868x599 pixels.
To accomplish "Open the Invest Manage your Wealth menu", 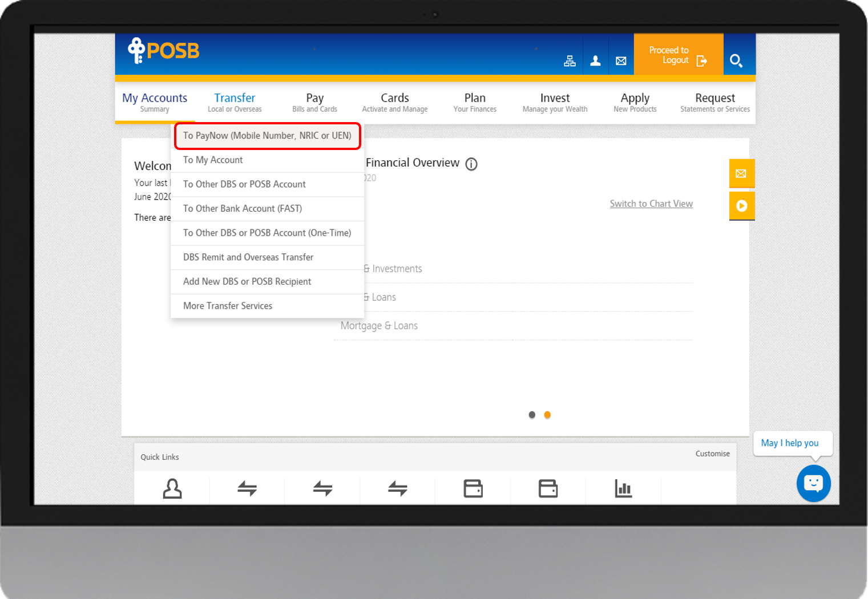I will pos(555,102).
